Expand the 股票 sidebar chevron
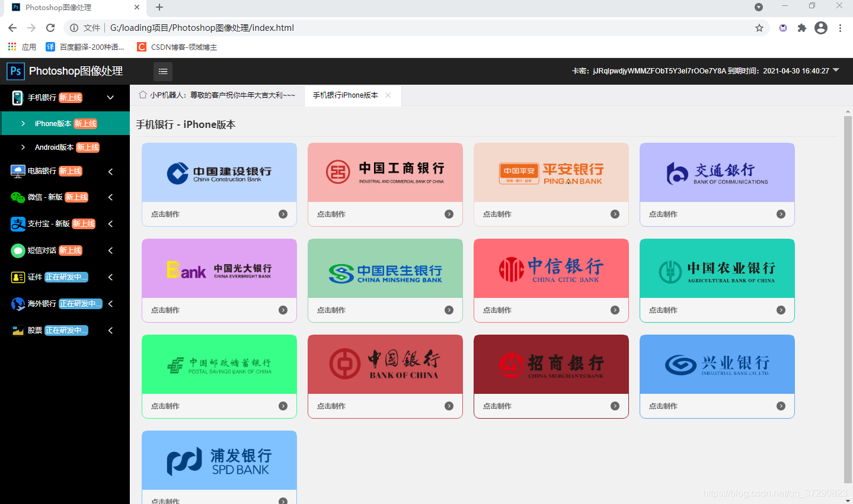 pyautogui.click(x=110, y=330)
